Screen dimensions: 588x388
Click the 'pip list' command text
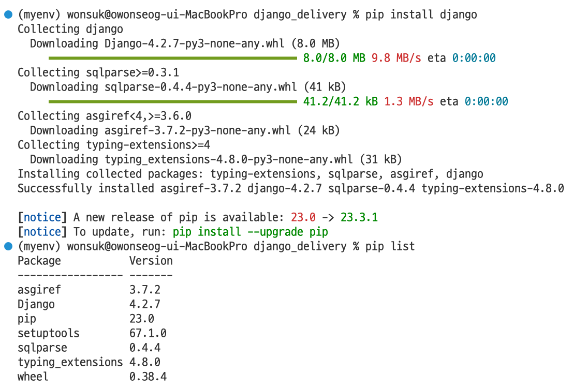click(x=390, y=246)
